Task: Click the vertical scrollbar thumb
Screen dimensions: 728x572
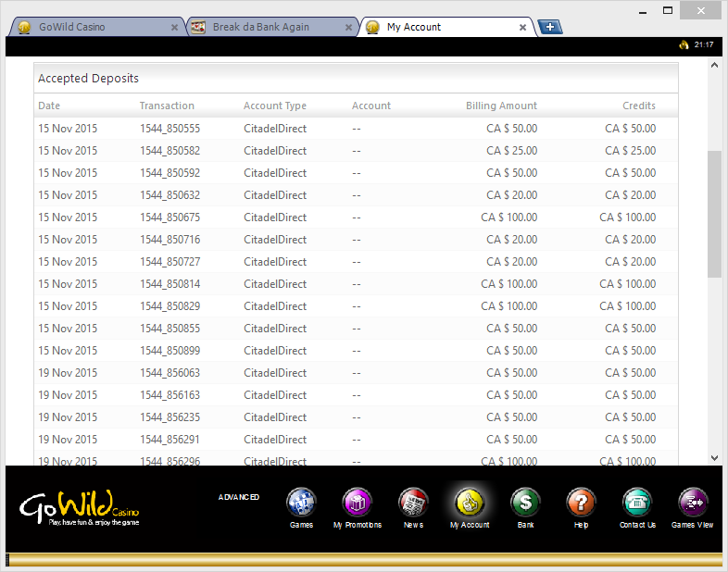Action: click(714, 214)
